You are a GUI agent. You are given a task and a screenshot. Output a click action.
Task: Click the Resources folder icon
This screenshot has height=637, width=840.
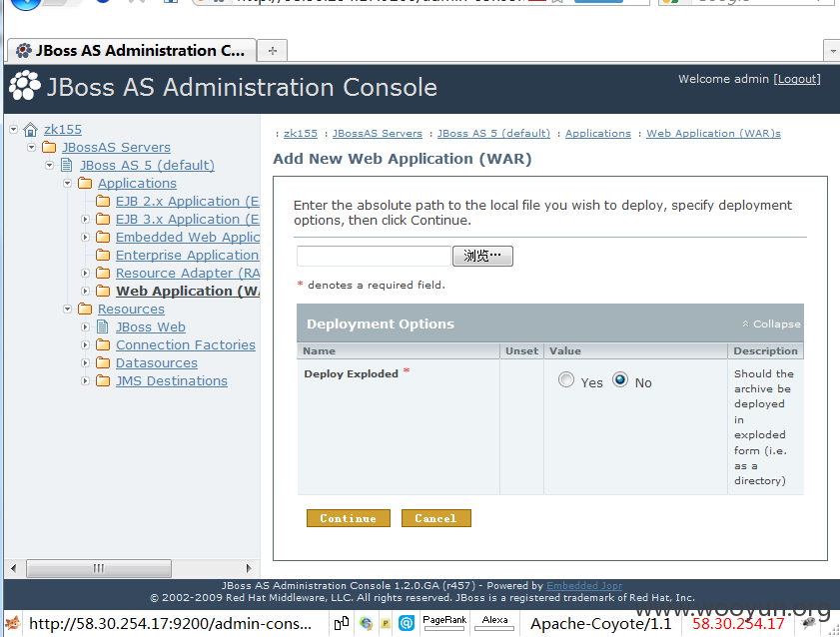[x=85, y=309]
